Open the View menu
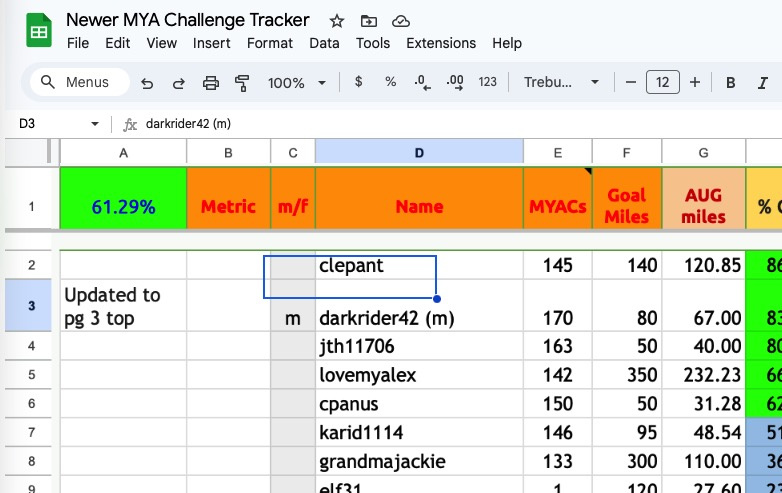Viewport: 782px width, 493px height. point(162,43)
